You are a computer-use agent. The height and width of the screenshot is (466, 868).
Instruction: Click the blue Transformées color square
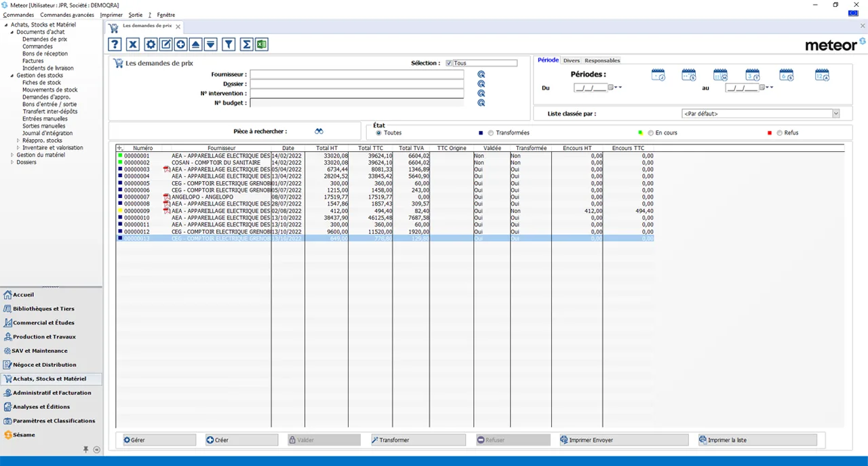481,133
